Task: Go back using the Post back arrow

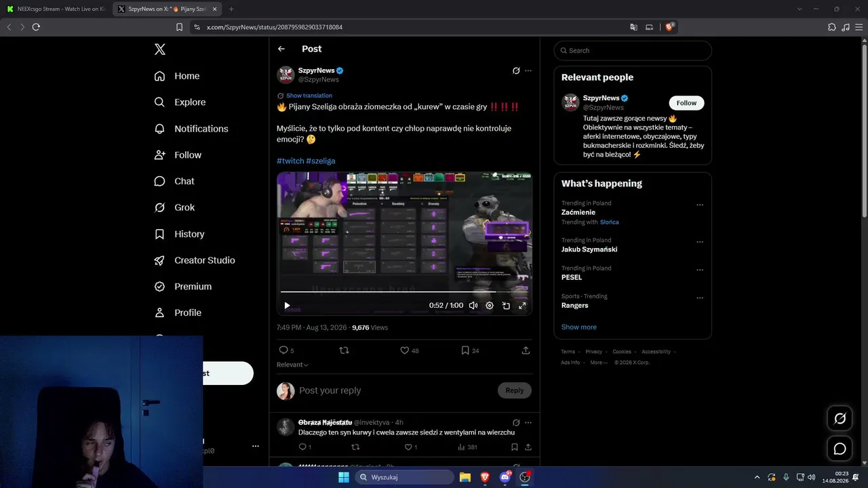Action: pyautogui.click(x=281, y=49)
